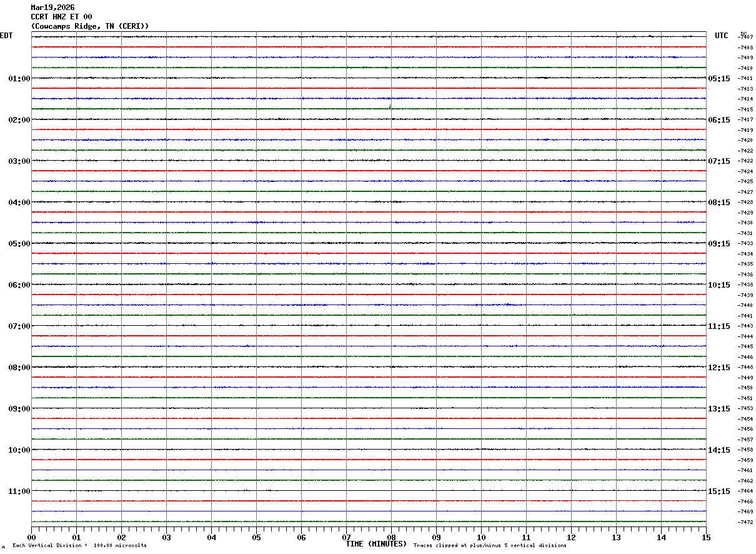Click the DC offset value '-7469'

pyautogui.click(x=745, y=511)
